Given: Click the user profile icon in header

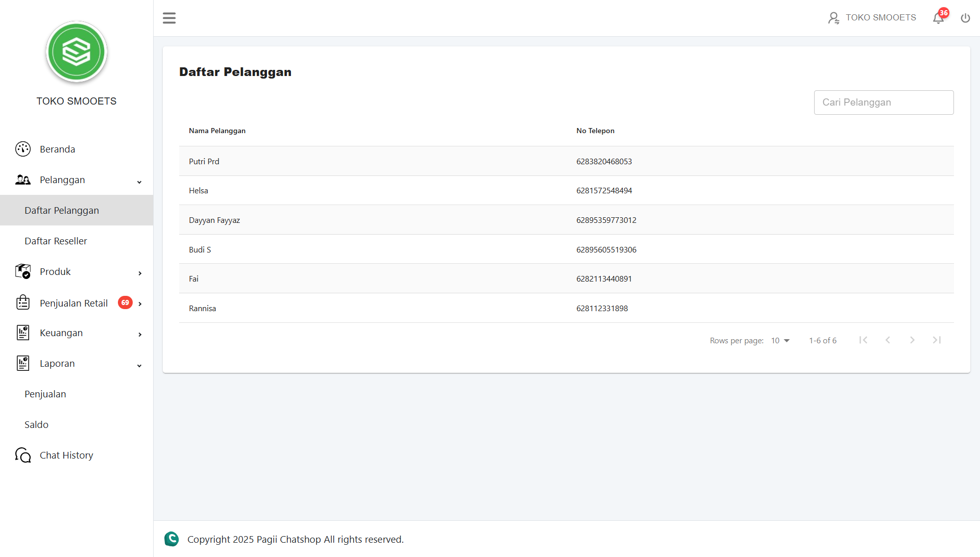Looking at the screenshot, I should click(834, 18).
